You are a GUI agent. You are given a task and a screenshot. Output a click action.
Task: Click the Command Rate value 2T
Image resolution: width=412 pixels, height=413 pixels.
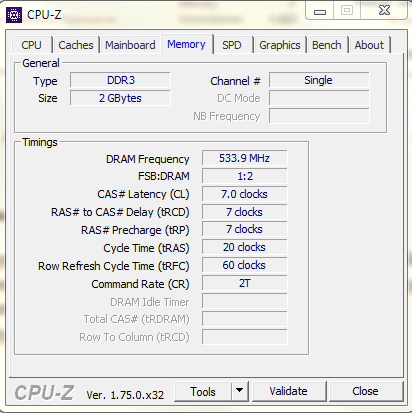(244, 283)
